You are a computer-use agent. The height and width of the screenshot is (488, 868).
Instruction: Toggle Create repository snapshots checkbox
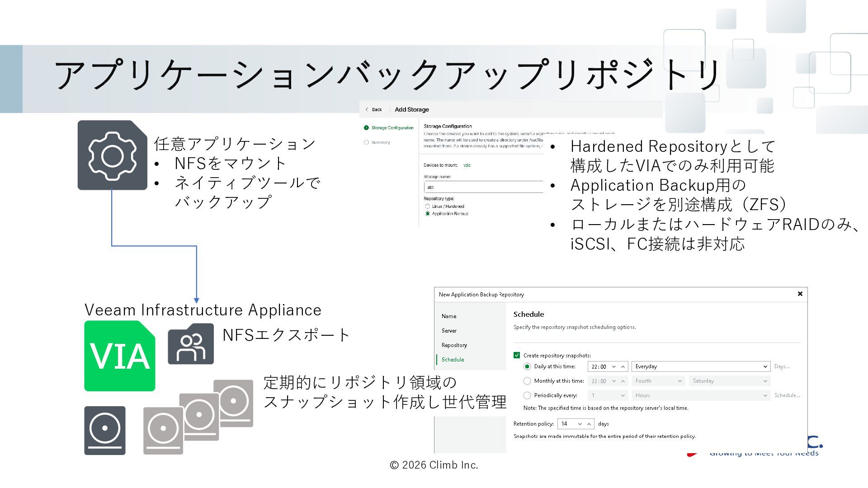pyautogui.click(x=517, y=355)
